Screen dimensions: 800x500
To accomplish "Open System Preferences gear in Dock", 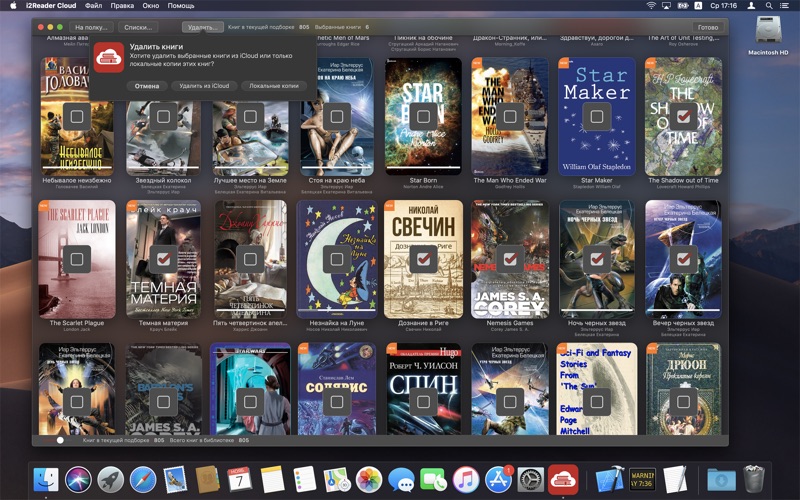I will point(531,480).
